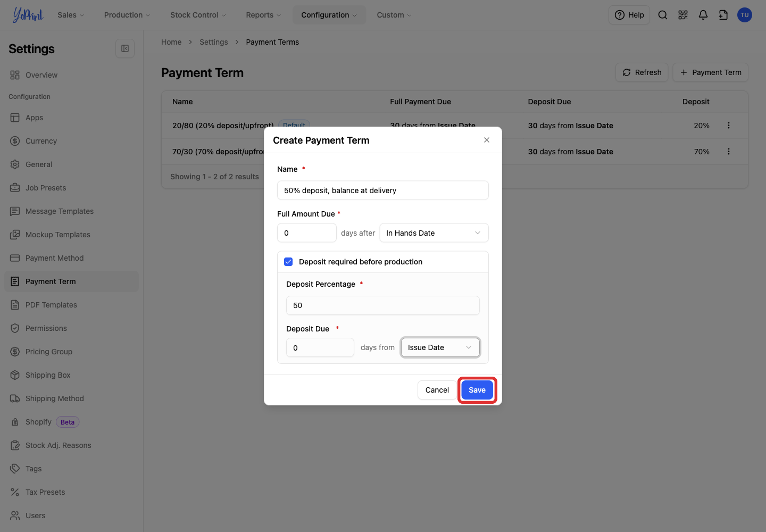Open Shopify Beta settings

(71, 422)
